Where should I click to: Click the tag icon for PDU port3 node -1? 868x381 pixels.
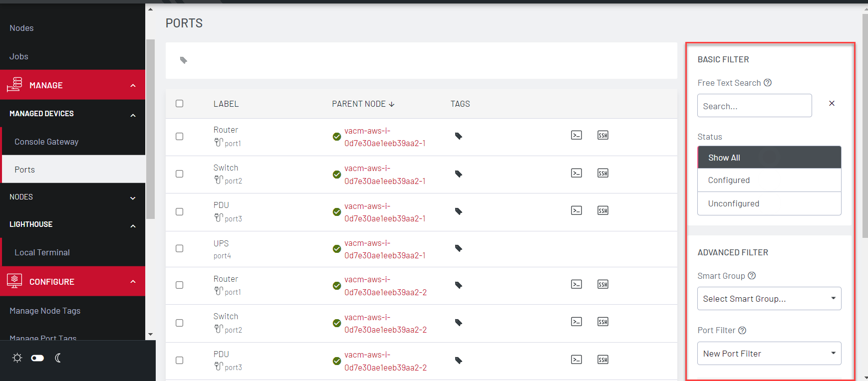click(459, 211)
